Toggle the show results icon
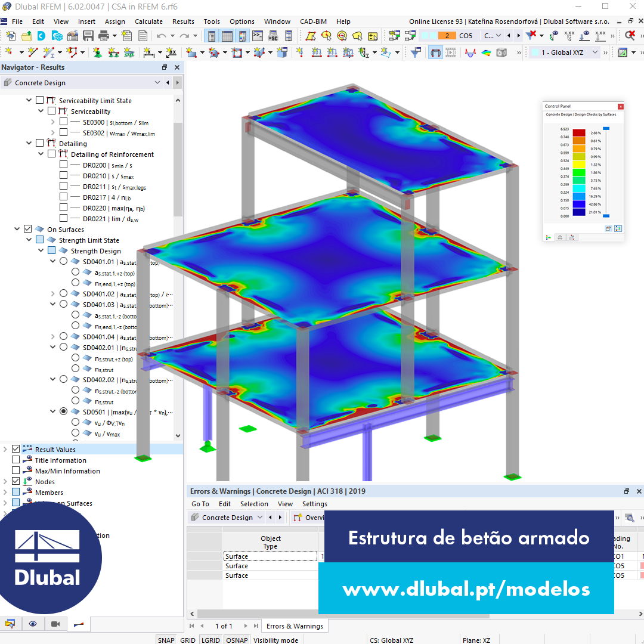644x644 pixels. coord(435,52)
